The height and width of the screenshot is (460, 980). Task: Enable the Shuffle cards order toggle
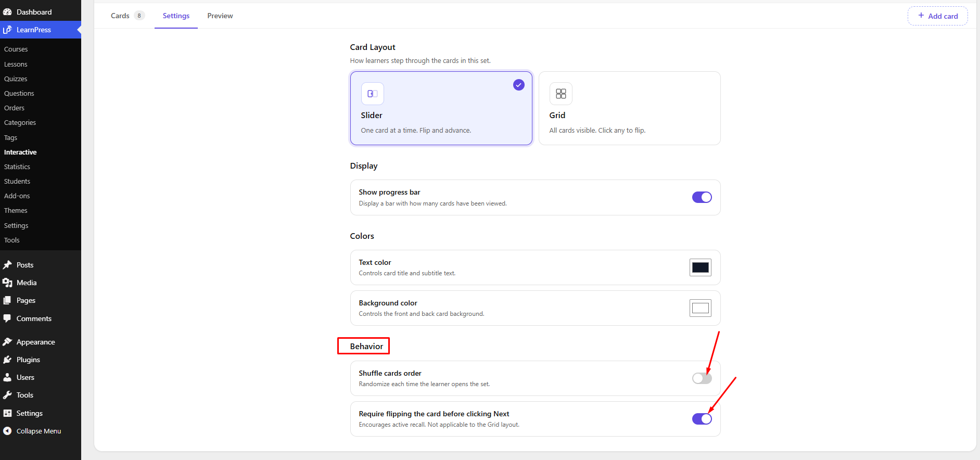(702, 378)
